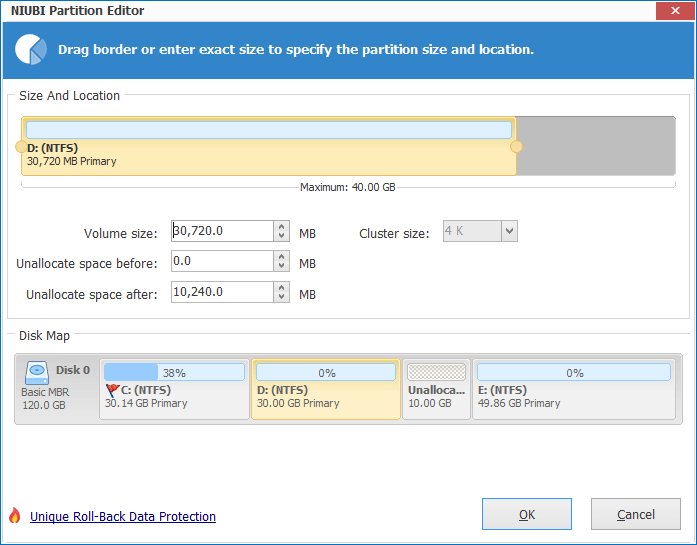Viewport: 697px width, 545px height.
Task: Select C: (NTFS) partition in Disk Map
Action: [x=174, y=389]
